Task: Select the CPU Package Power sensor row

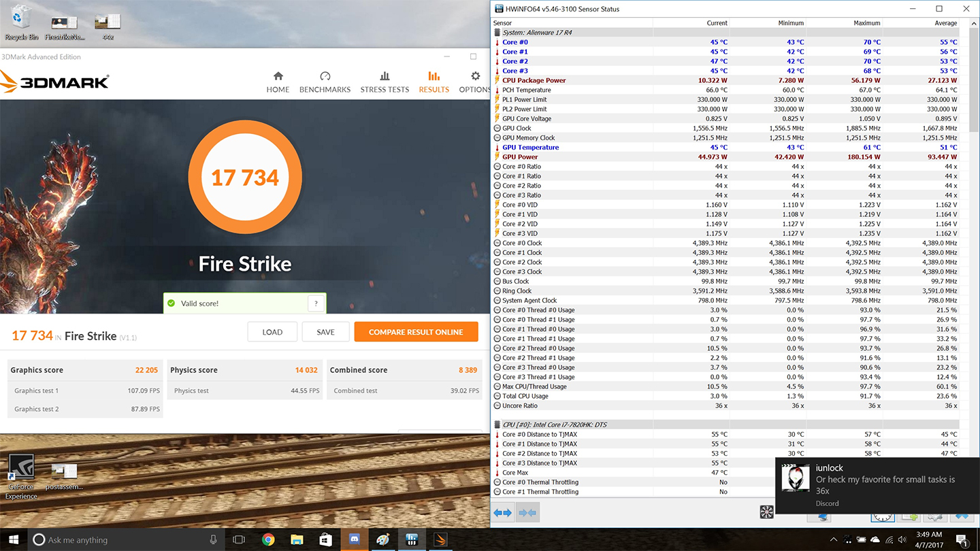Action: (725, 80)
